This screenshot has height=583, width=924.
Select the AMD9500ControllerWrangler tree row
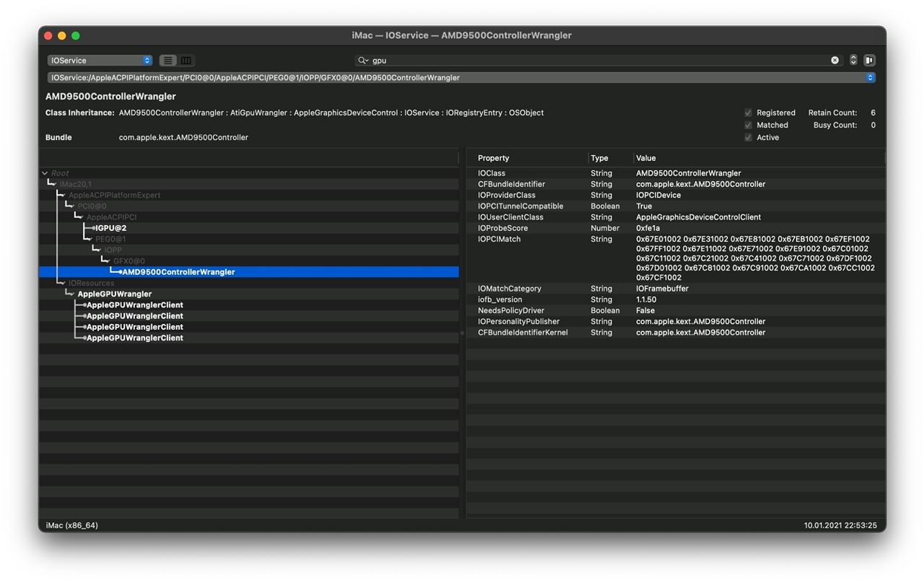[249, 272]
